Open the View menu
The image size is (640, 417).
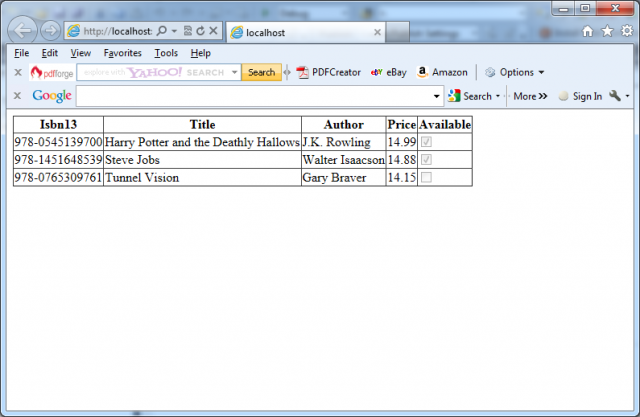pos(80,53)
